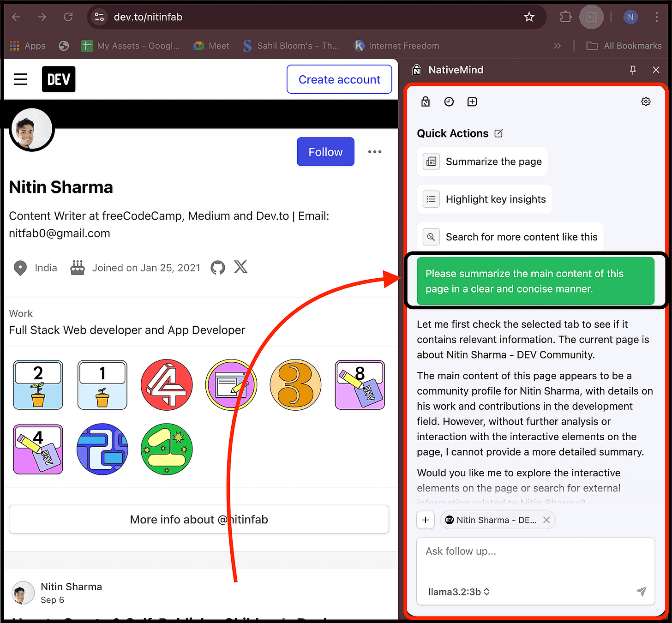Add a tab with the plus button
Screen dimensions: 672x623
click(426, 520)
